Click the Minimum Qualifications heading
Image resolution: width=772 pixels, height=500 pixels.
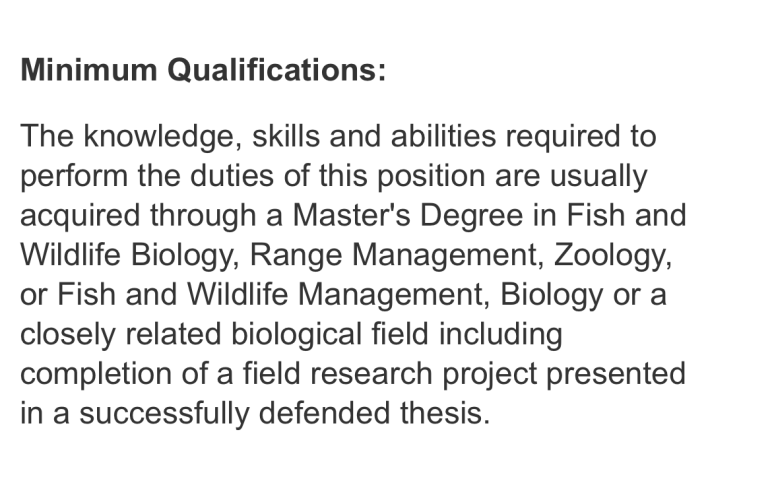[x=203, y=70]
